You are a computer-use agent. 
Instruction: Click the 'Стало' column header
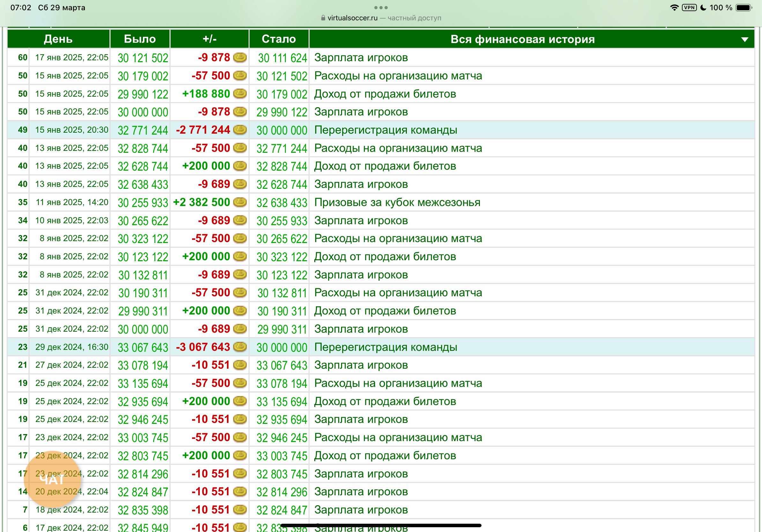tap(279, 39)
